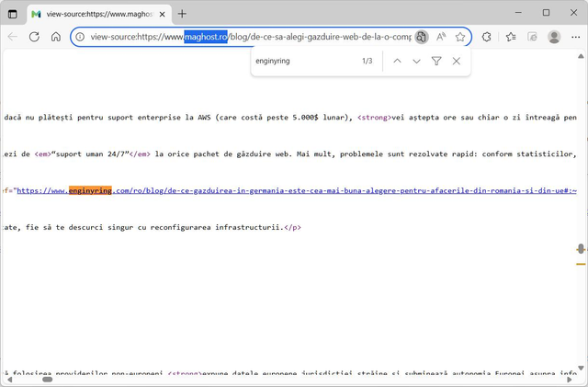Click the closing </p> tag
The height and width of the screenshot is (387, 588).
(292, 227)
